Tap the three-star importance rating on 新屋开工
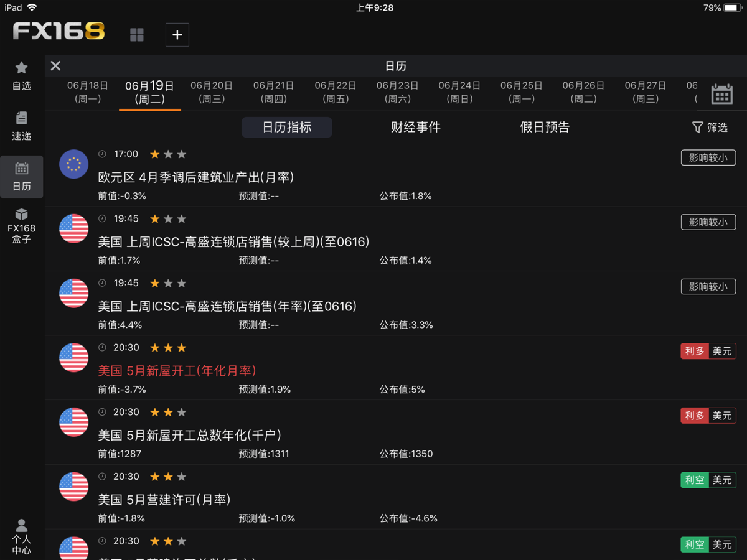Image resolution: width=747 pixels, height=560 pixels. click(167, 347)
